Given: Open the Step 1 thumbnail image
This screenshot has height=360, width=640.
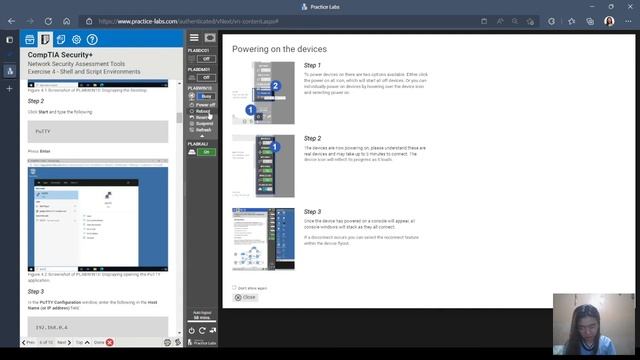Looking at the screenshot, I should [x=264, y=93].
